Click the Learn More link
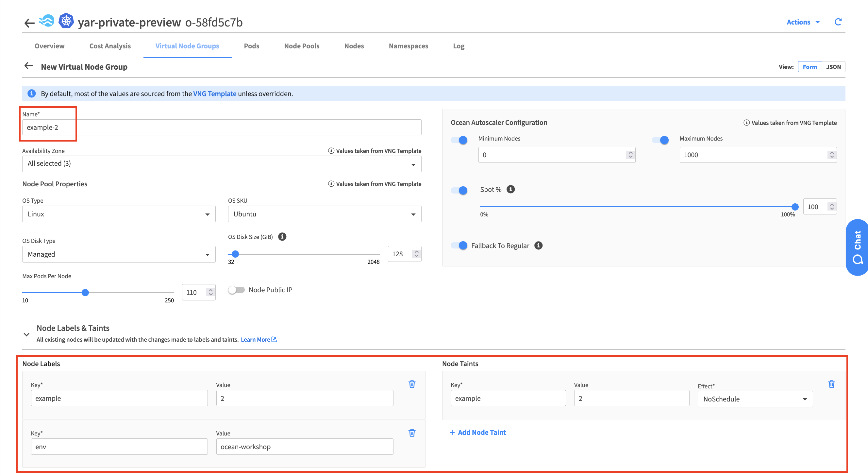The height and width of the screenshot is (476, 868). tap(256, 339)
